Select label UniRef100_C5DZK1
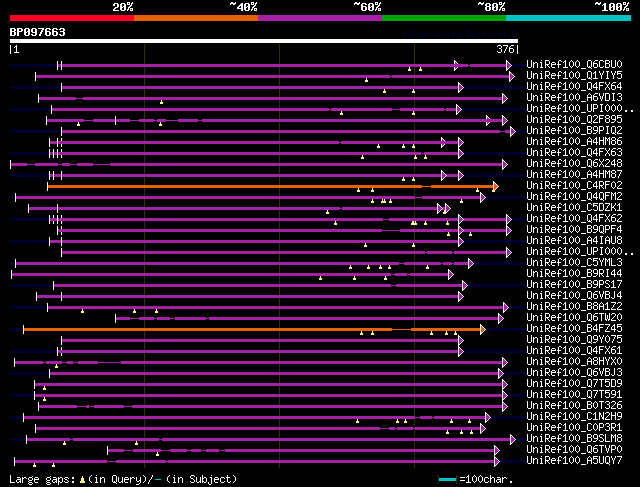The height and width of the screenshot is (487, 640). pyautogui.click(x=574, y=208)
